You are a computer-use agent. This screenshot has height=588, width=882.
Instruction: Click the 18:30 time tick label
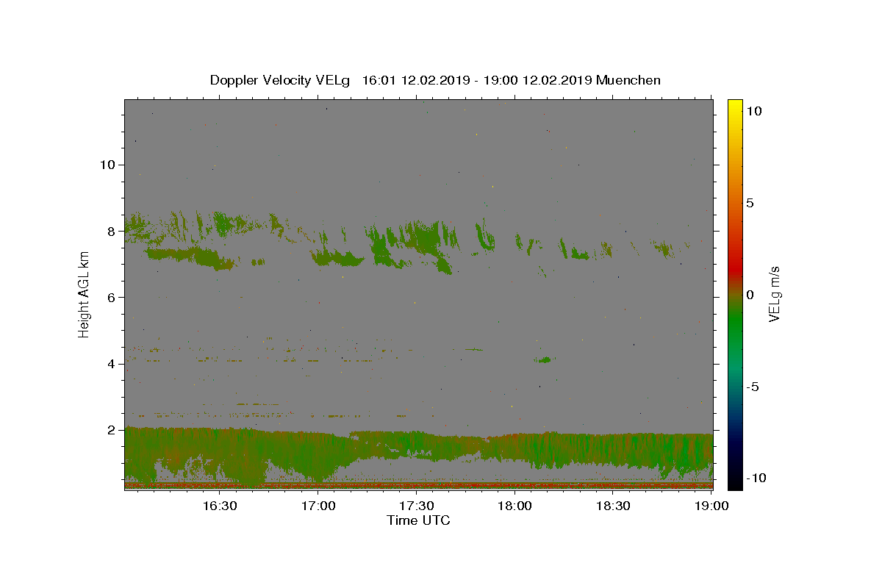point(613,506)
